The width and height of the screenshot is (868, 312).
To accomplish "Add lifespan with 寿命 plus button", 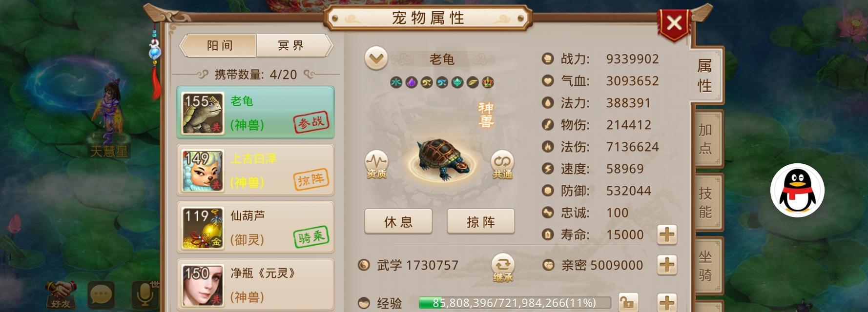I will coord(667,235).
